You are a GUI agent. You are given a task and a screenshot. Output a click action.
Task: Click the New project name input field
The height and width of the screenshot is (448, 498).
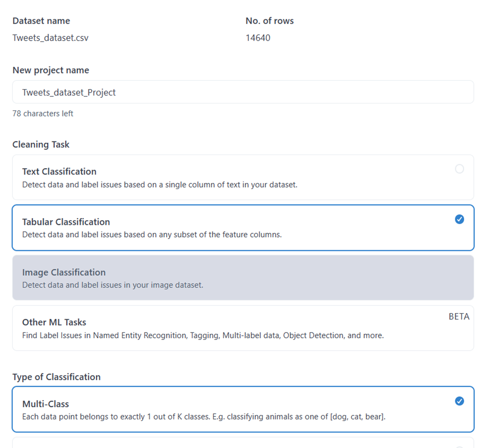point(243,92)
